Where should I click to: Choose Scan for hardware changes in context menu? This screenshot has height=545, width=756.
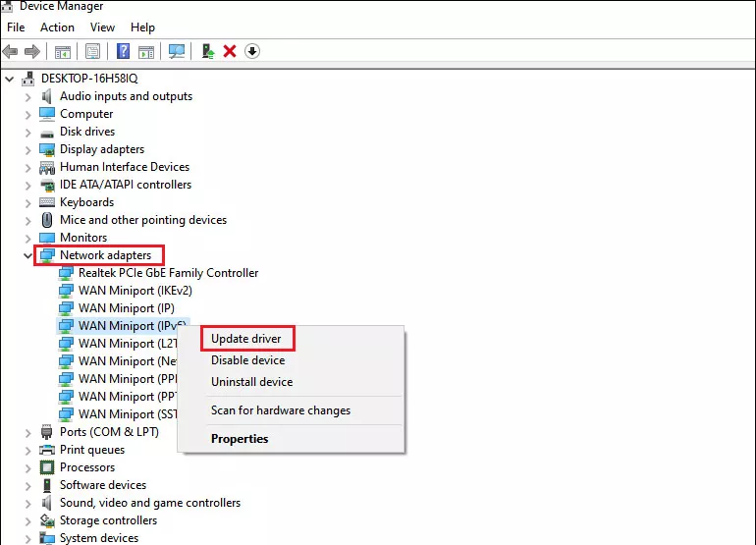coord(281,410)
